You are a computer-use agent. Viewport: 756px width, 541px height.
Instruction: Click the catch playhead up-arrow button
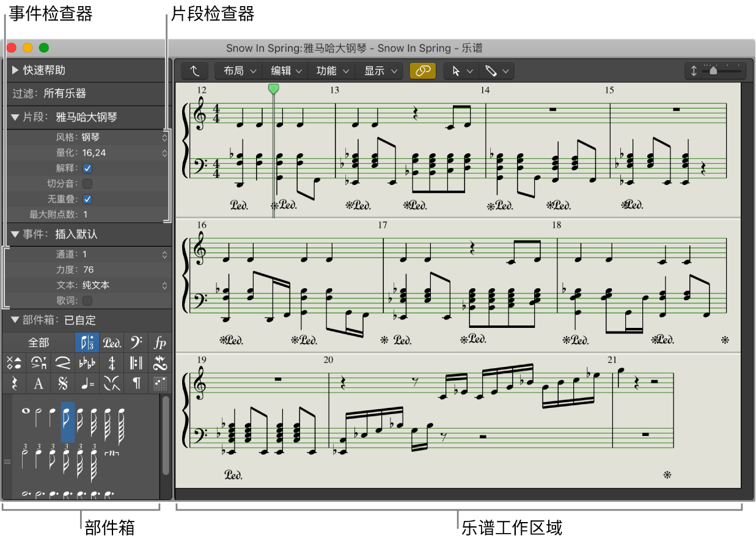(195, 71)
